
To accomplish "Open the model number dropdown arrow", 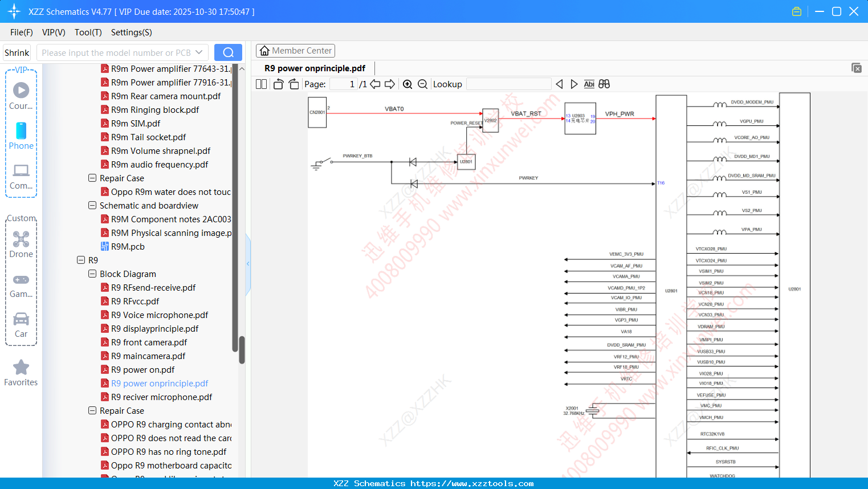I will point(199,52).
